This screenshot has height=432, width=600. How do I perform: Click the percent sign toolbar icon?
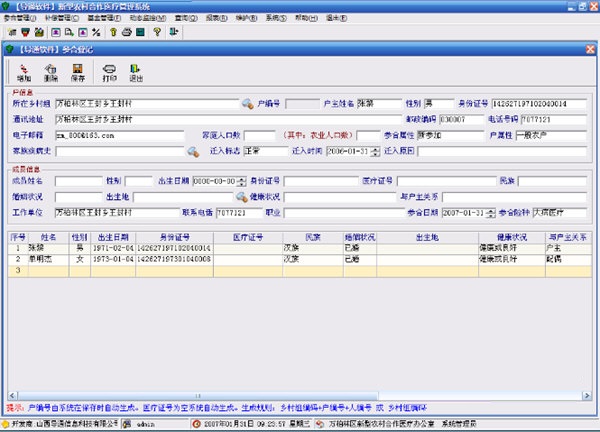point(96,33)
